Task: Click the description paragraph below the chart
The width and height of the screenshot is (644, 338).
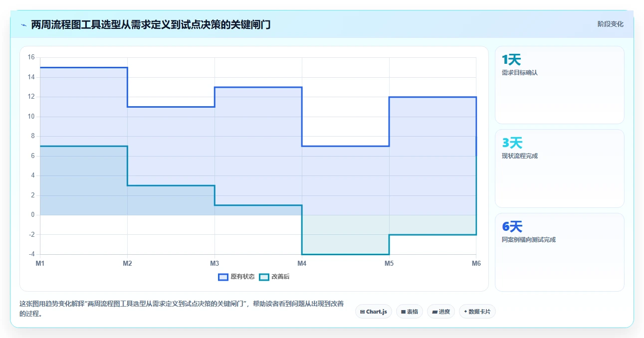Action: click(x=182, y=309)
